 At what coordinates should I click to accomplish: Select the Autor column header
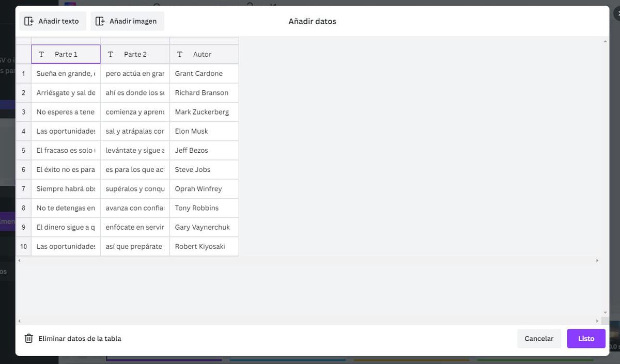click(x=204, y=54)
